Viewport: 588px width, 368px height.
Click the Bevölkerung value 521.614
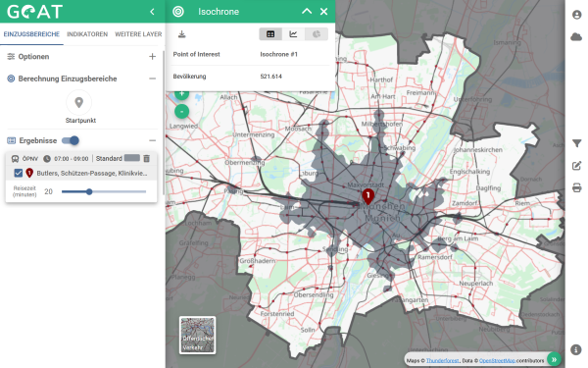click(x=271, y=77)
